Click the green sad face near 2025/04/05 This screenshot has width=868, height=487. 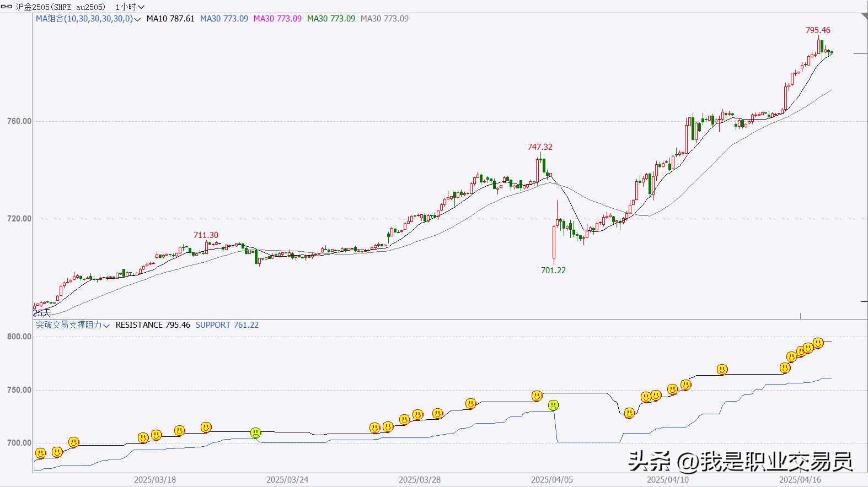point(554,405)
